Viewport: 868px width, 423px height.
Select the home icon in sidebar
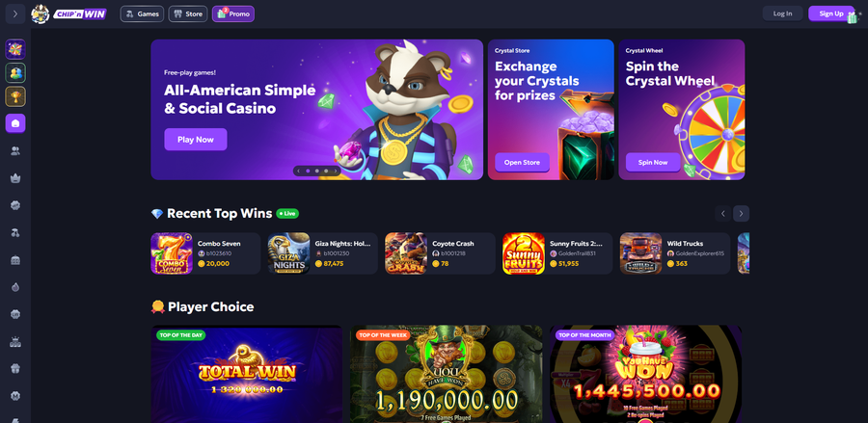[x=15, y=123]
